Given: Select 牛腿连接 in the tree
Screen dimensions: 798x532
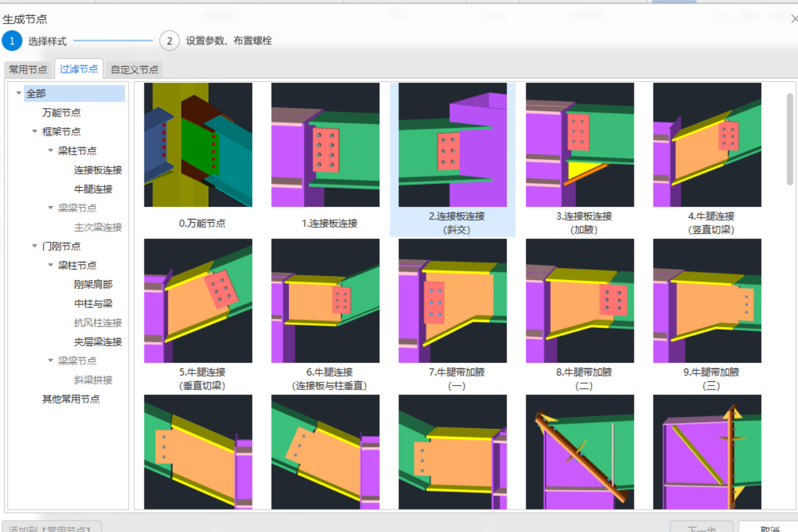Looking at the screenshot, I should tap(93, 189).
